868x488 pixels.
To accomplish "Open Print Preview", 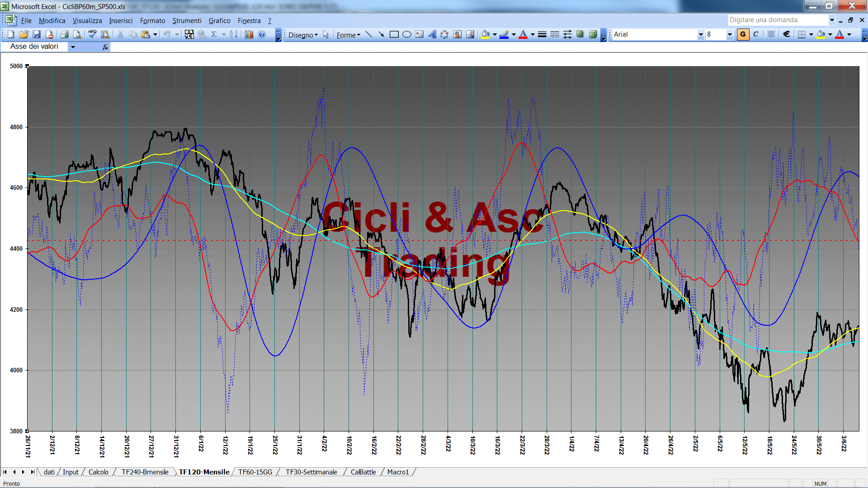I will 77,34.
